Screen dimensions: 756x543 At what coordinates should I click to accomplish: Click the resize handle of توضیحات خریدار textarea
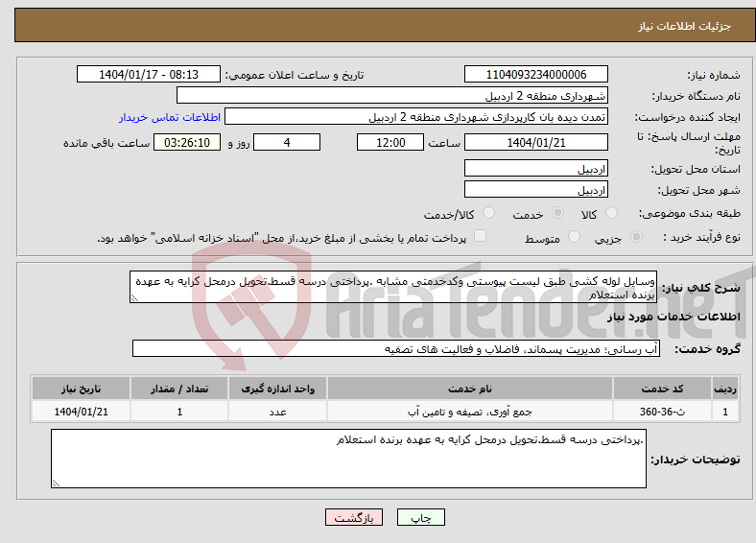pyautogui.click(x=56, y=484)
